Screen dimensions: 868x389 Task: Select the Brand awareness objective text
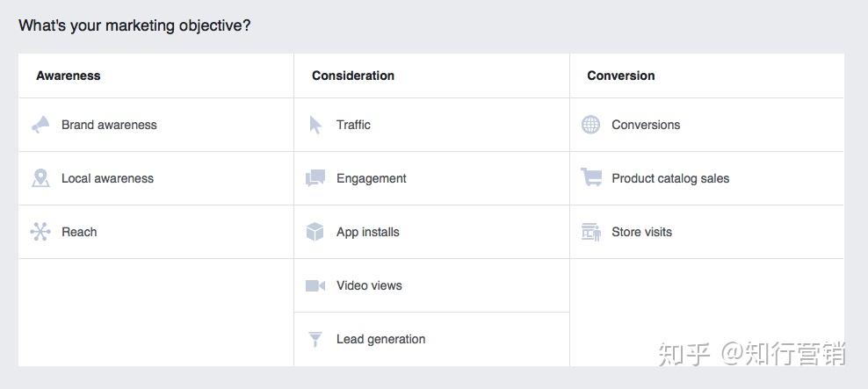click(x=109, y=125)
